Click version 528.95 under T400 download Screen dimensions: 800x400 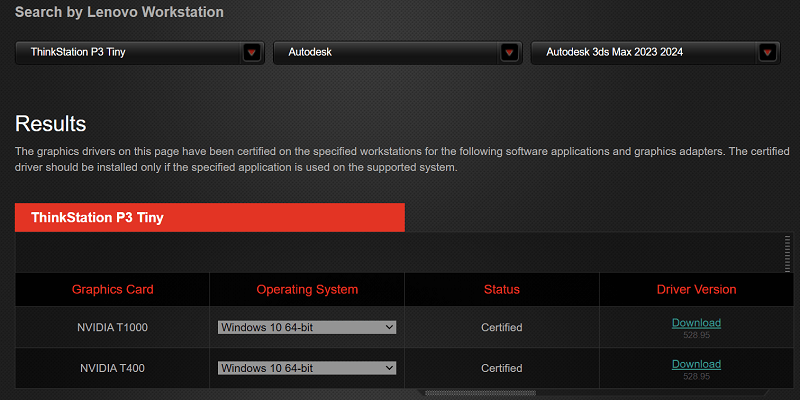click(x=696, y=377)
